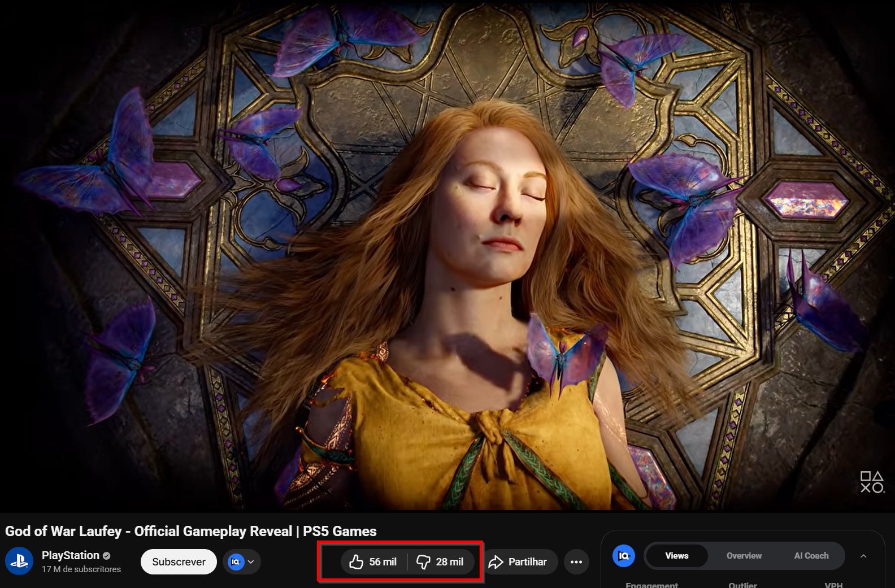This screenshot has height=588, width=895.
Task: Open the PlayStation channel avatar
Action: pyautogui.click(x=19, y=561)
